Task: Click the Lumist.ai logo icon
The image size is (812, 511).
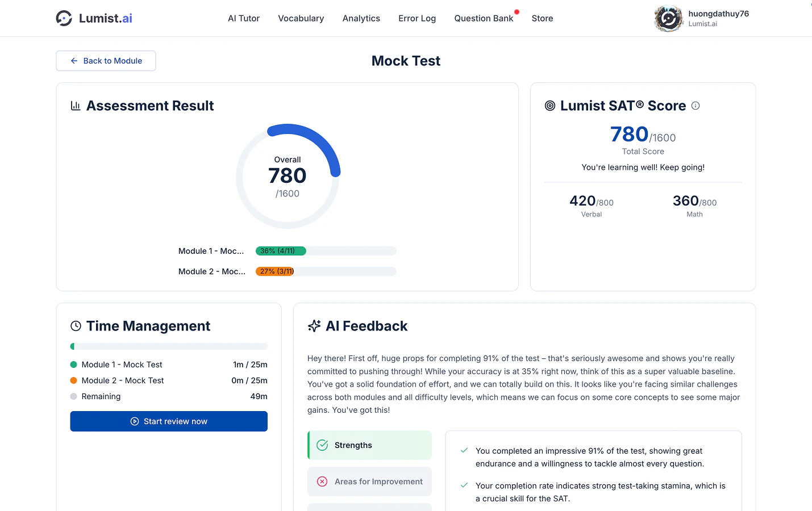Action: pos(64,18)
